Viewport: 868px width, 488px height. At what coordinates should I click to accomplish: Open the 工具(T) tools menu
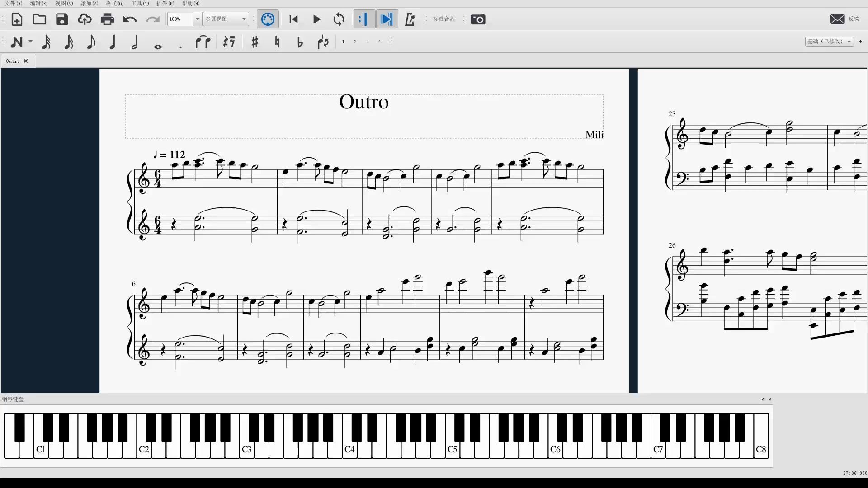click(140, 4)
